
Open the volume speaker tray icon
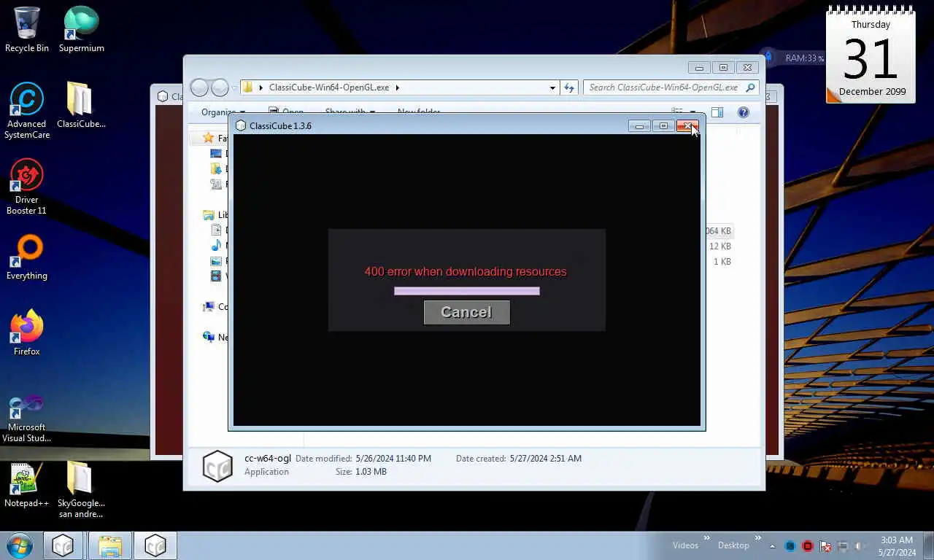pyautogui.click(x=860, y=545)
